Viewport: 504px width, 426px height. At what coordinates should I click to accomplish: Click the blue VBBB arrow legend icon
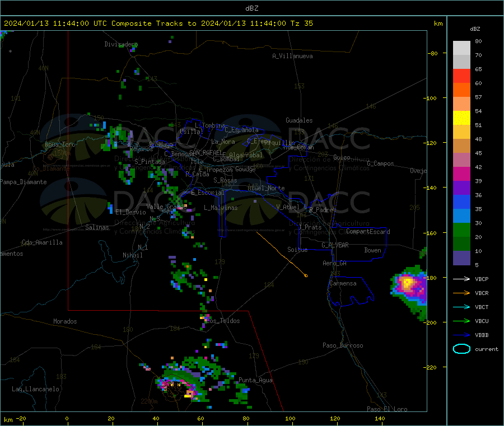click(461, 335)
